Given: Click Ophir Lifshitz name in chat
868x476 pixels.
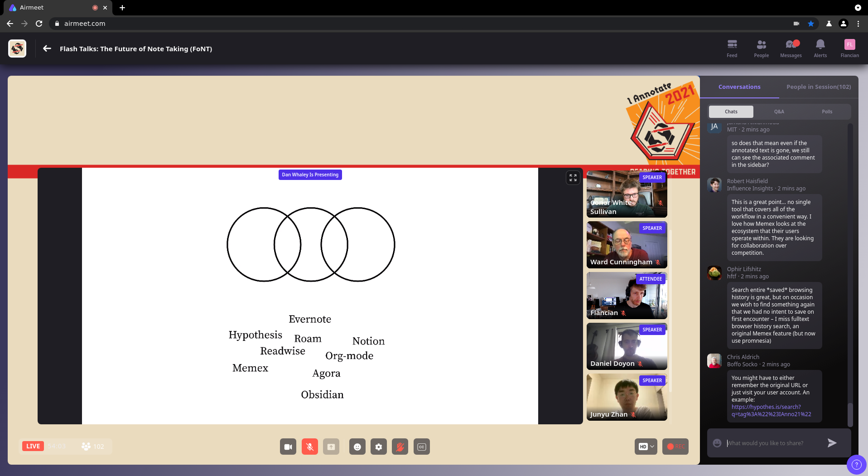Looking at the screenshot, I should click(x=744, y=269).
